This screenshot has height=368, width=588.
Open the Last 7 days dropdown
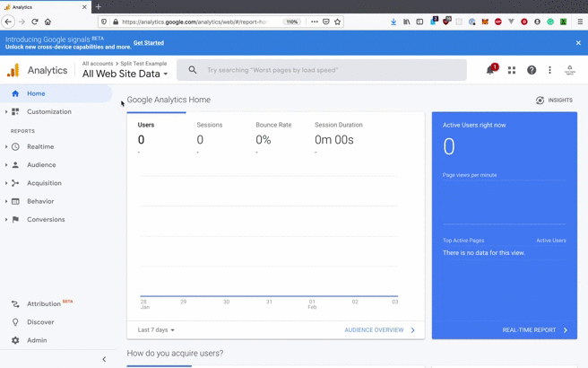pyautogui.click(x=156, y=330)
